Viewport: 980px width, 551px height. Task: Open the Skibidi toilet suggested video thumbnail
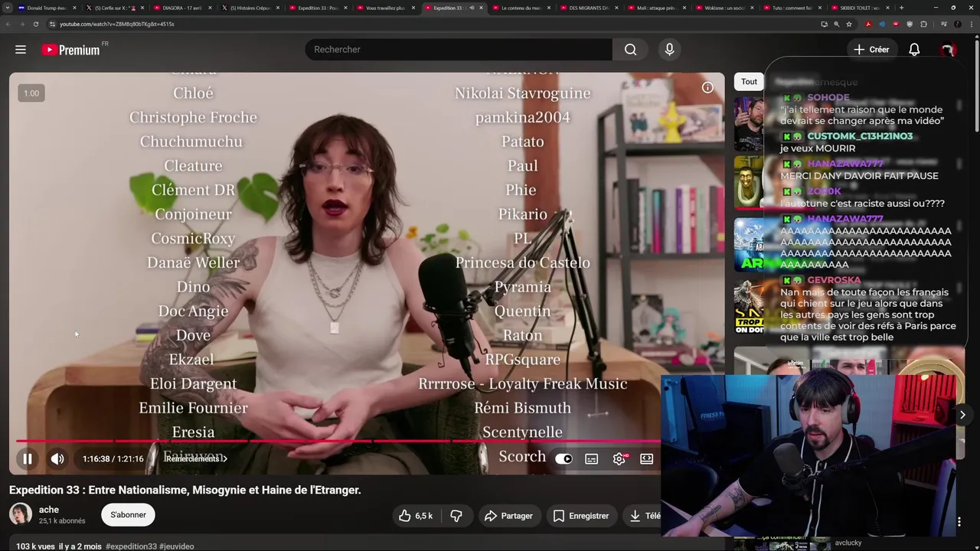pyautogui.click(x=749, y=183)
